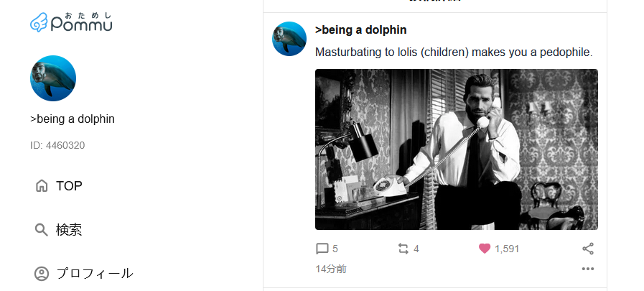Viewport: 644px width, 291px height.
Task: Click the 1,591 likes count
Action: coord(507,249)
